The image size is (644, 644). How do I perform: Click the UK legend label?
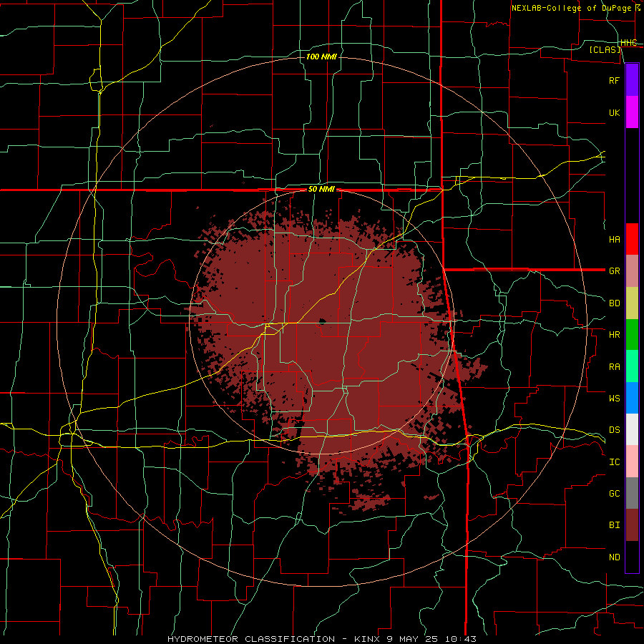pos(614,112)
